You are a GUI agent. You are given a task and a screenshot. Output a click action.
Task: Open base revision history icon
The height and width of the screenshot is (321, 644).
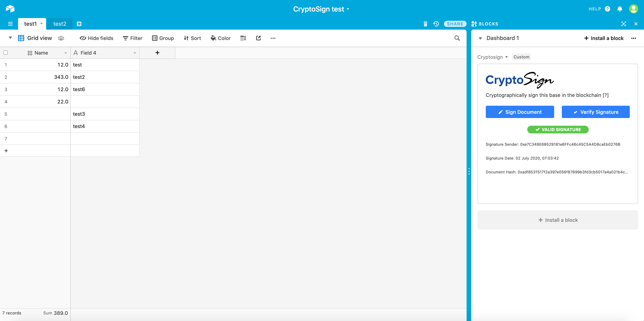click(x=436, y=24)
